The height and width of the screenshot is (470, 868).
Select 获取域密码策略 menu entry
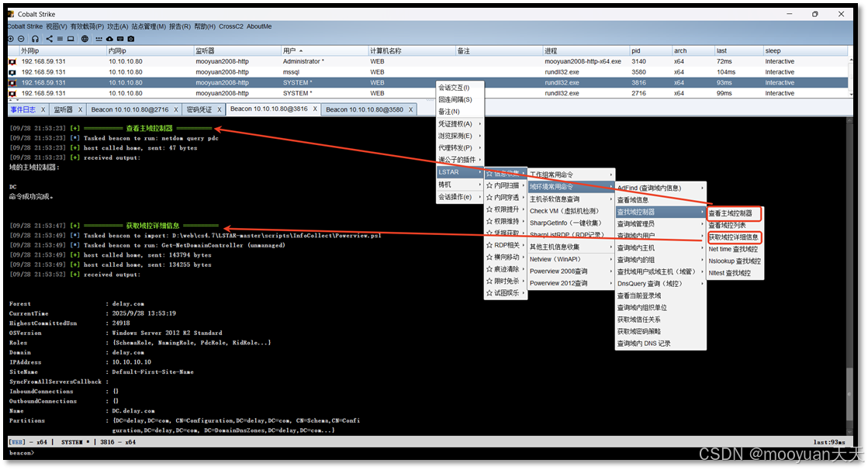click(x=661, y=331)
